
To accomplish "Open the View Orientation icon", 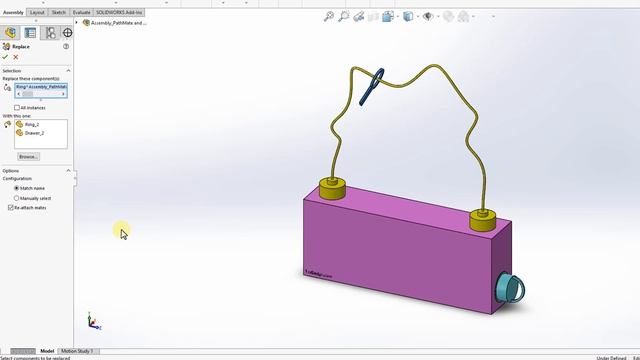I will click(x=387, y=16).
